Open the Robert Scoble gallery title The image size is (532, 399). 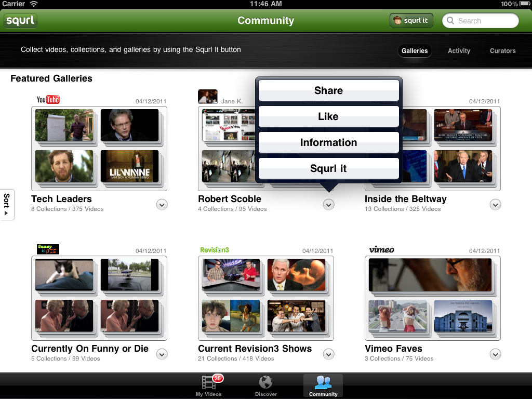click(x=230, y=199)
